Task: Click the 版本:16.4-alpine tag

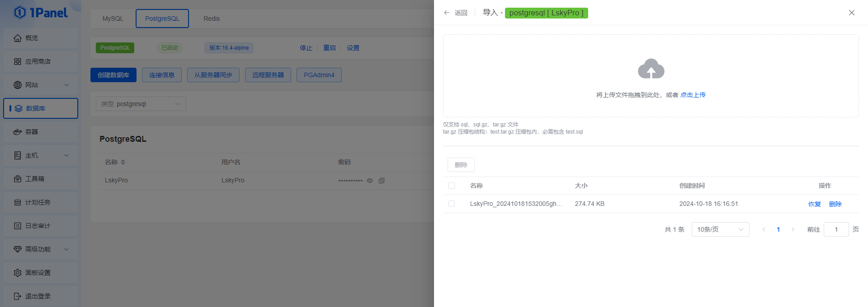Action: [x=229, y=48]
